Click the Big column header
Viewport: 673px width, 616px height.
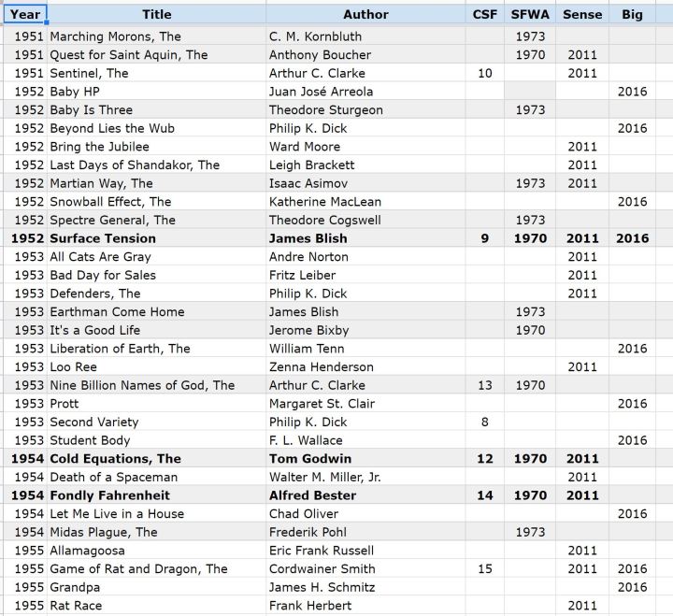[x=632, y=14]
